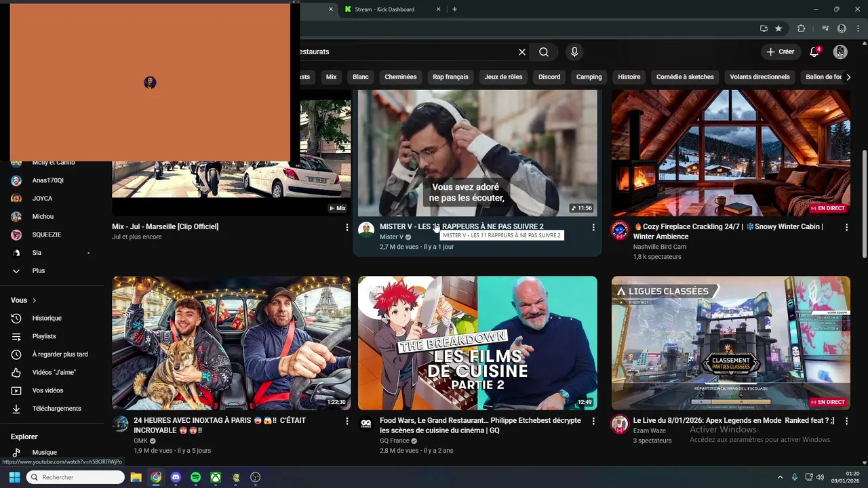Open options menu for 24 HEURES AVEC INOXTAG
868x488 pixels.
347,422
